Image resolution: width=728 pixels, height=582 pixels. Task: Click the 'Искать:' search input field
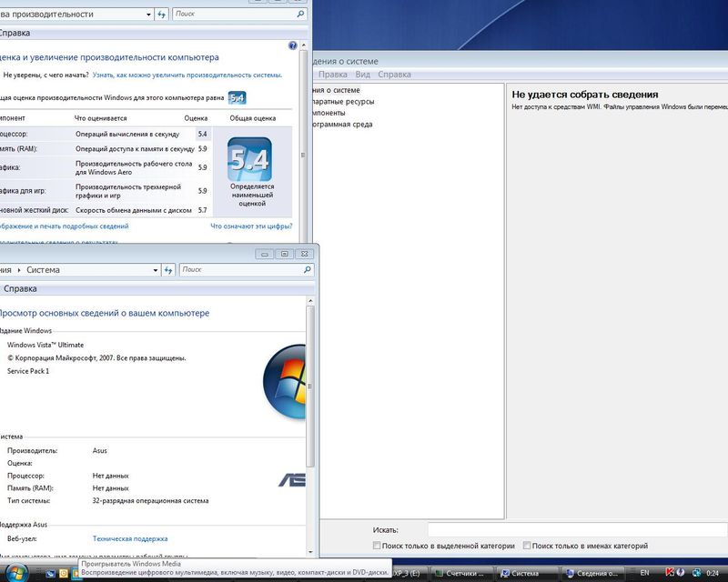[x=577, y=529]
